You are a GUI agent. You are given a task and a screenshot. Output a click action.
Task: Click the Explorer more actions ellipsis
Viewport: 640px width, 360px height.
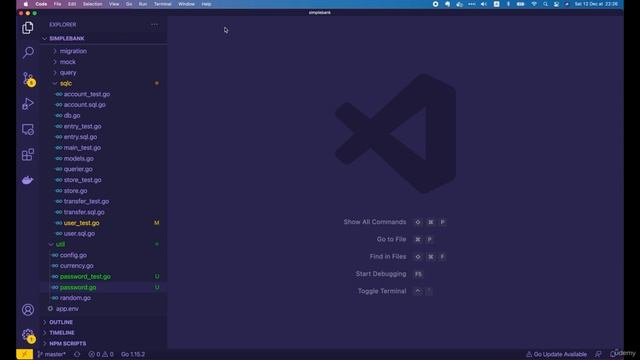(154, 24)
